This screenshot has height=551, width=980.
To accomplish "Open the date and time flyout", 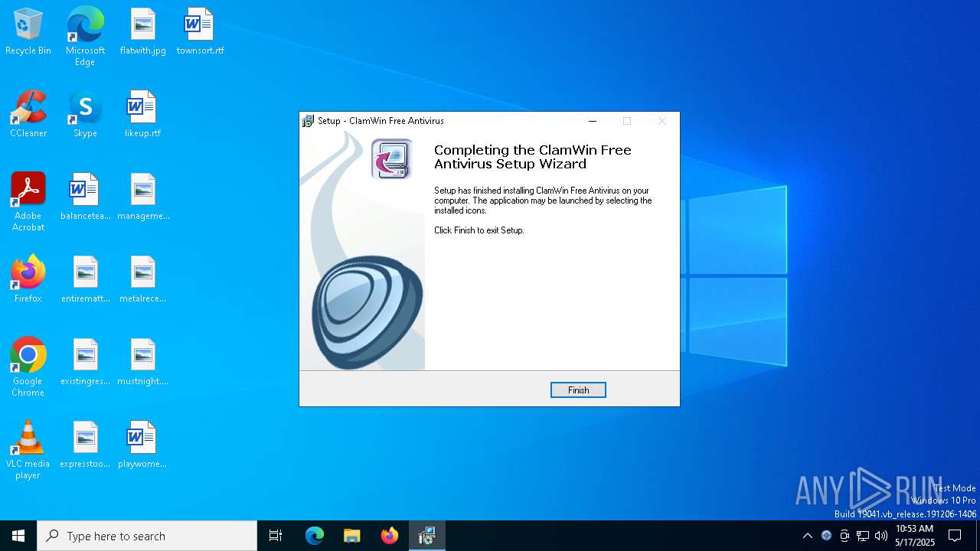I will (915, 536).
